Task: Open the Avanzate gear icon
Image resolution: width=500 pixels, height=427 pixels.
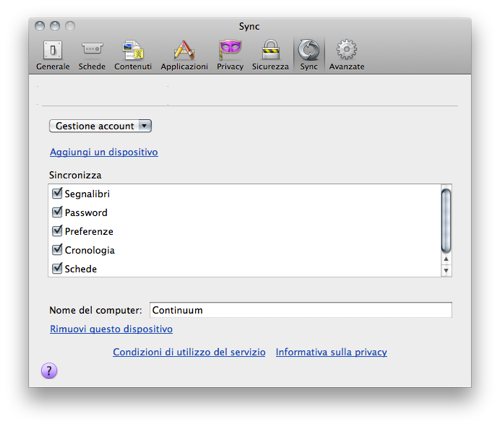Action: coord(347,50)
